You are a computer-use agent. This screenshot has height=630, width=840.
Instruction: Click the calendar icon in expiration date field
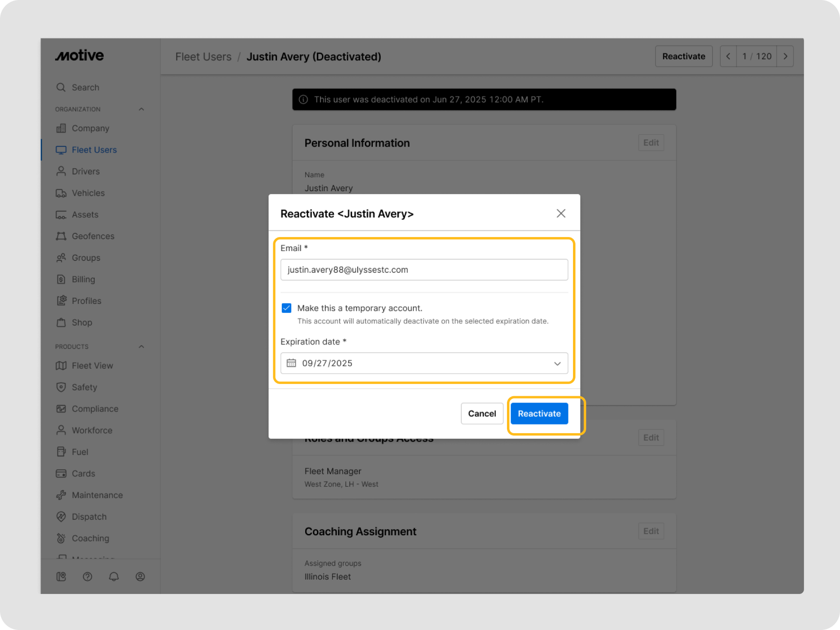pos(291,363)
